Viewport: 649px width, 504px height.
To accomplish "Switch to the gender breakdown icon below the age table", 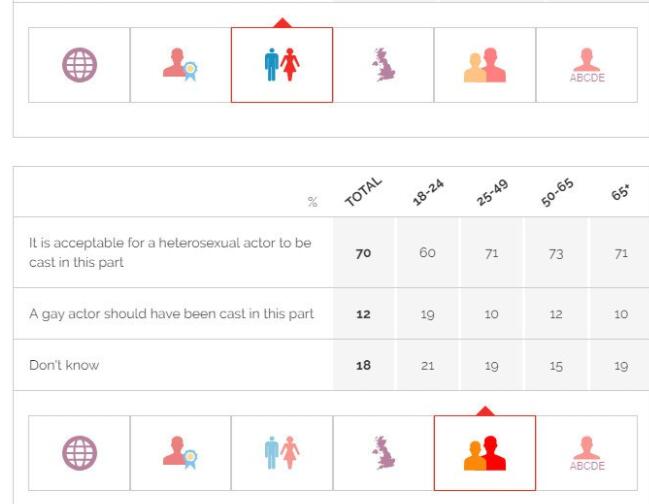I will coord(282,453).
